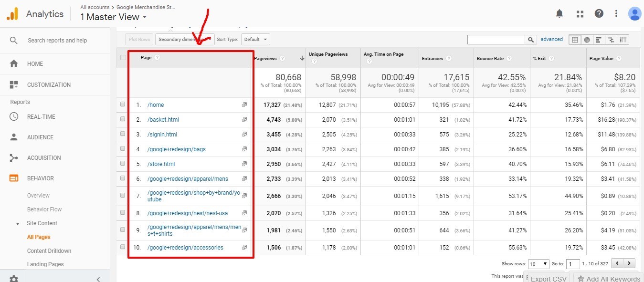Tick the checkbox for /home row
The width and height of the screenshot is (644, 282).
tap(123, 104)
